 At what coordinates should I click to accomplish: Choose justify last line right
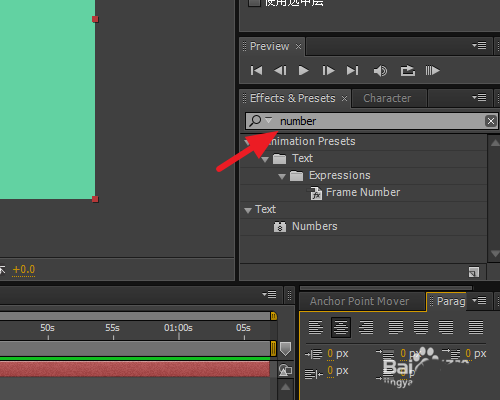pos(446,327)
